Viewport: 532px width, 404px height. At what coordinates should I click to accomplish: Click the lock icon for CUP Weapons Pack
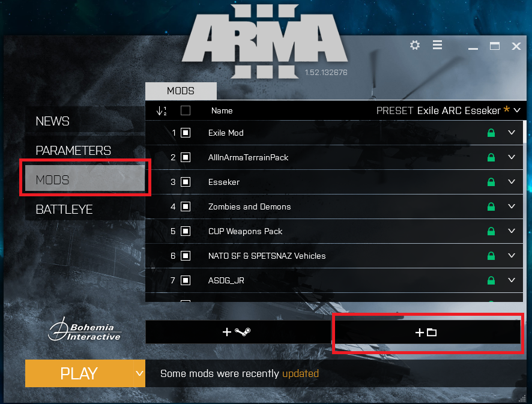pyautogui.click(x=491, y=231)
